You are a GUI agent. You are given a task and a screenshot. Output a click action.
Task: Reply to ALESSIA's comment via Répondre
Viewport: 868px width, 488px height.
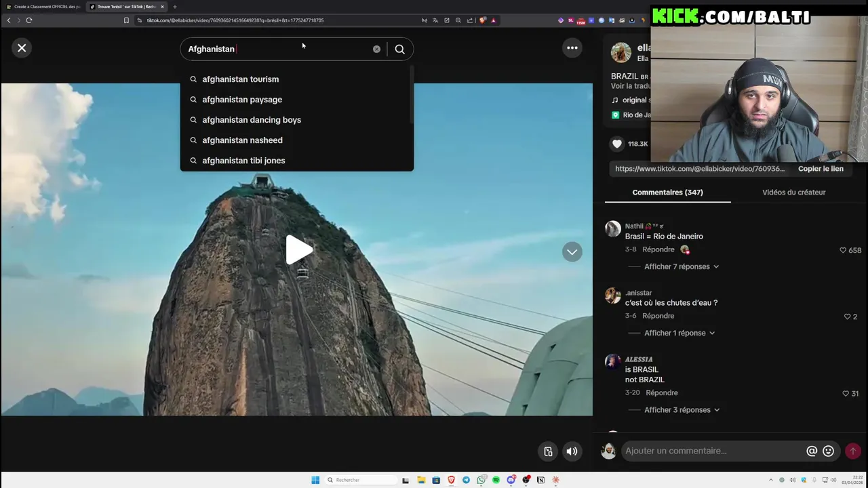coord(662,392)
